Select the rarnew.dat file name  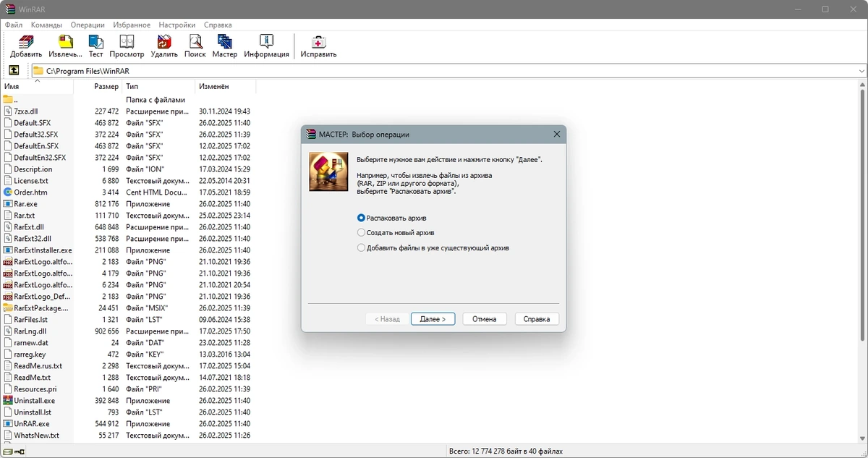(31, 343)
